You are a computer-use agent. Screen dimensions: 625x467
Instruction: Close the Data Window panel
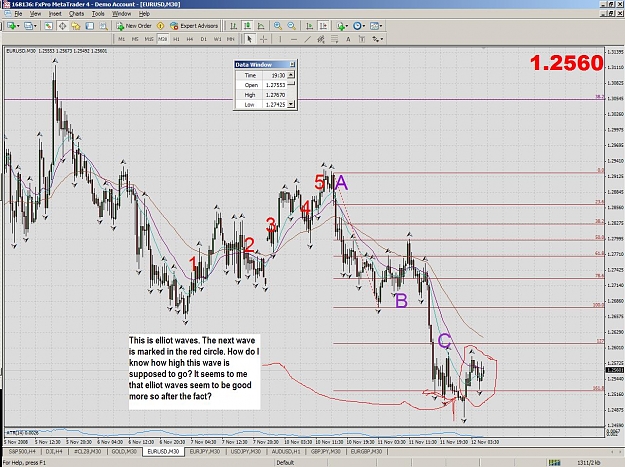292,65
